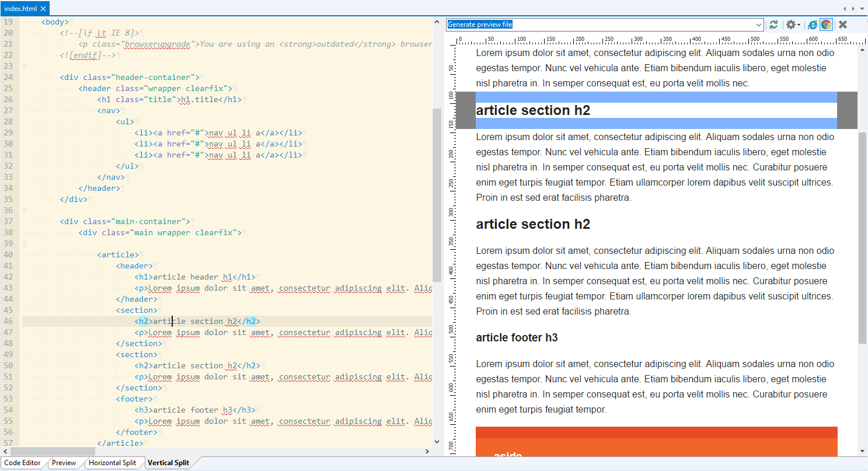Click line 19 body tag in code

point(55,22)
